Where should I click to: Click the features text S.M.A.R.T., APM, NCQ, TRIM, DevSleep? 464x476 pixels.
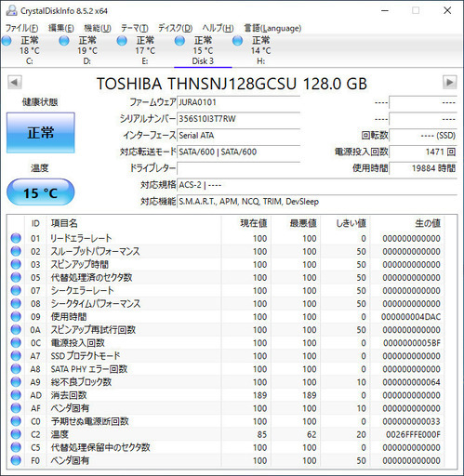point(249,202)
